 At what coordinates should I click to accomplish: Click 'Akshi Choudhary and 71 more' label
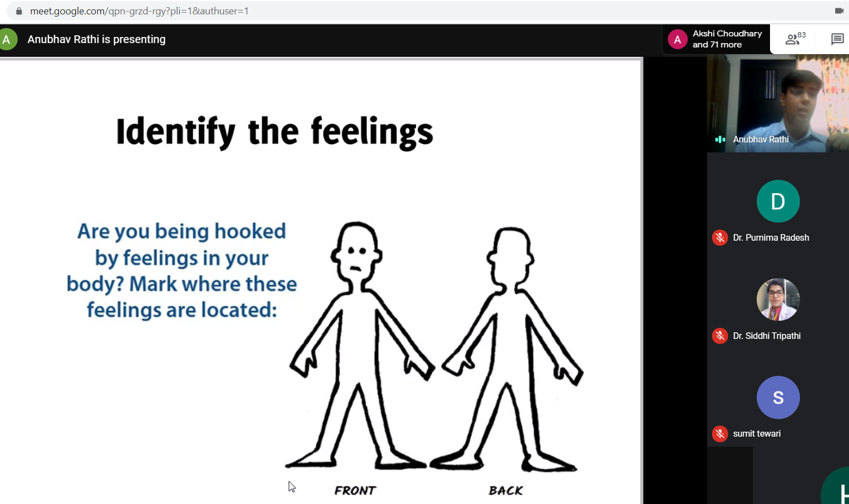point(727,39)
